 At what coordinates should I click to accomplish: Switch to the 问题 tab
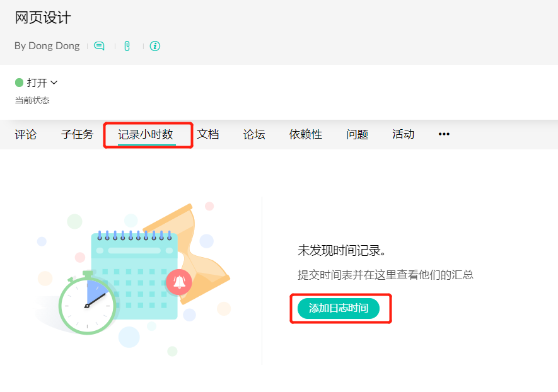coord(357,134)
